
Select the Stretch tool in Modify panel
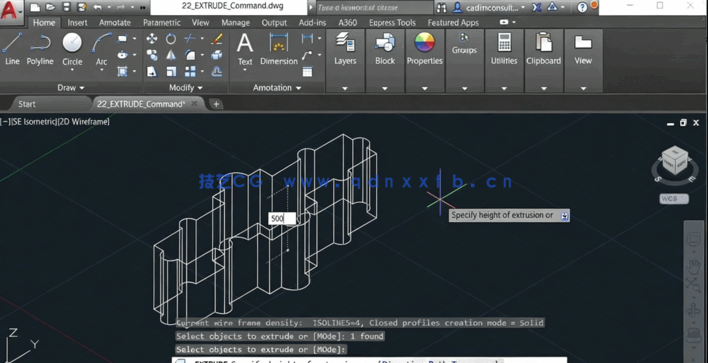coord(152,71)
